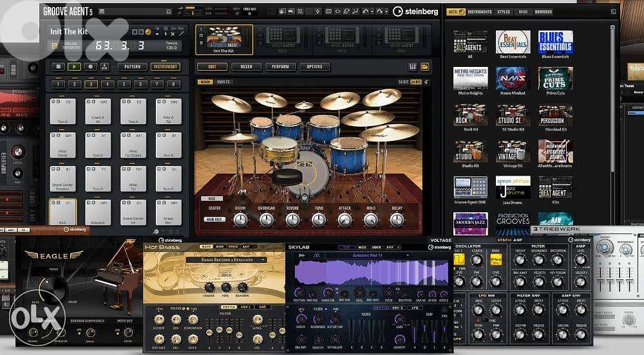Adjust the ROOM knob on the kit
Screen dimensions: 644x355
240,220
